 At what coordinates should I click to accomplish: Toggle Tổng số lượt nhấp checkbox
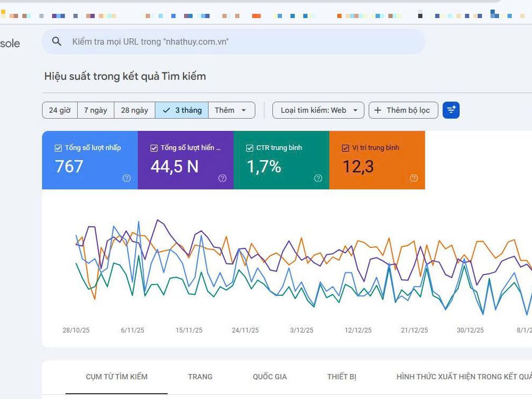pos(59,148)
